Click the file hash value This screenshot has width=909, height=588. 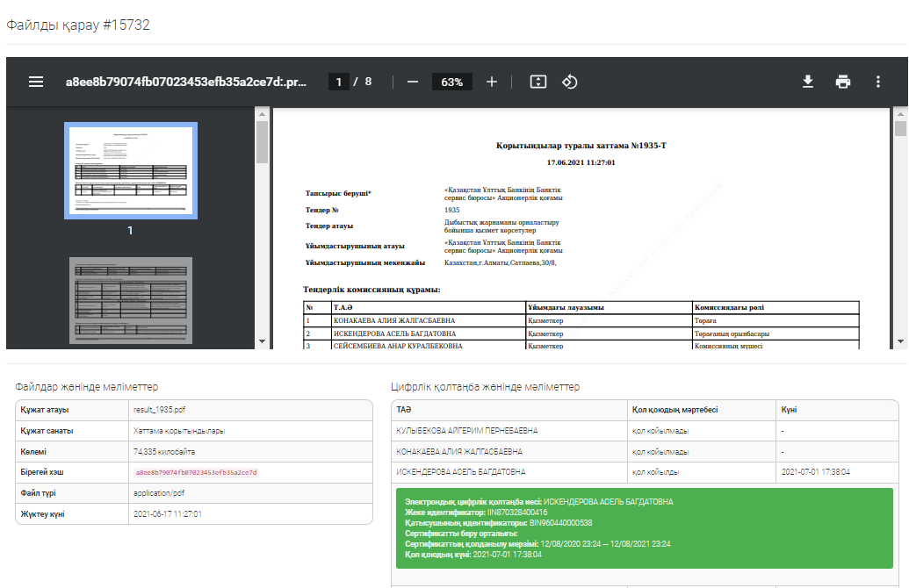(x=196, y=472)
